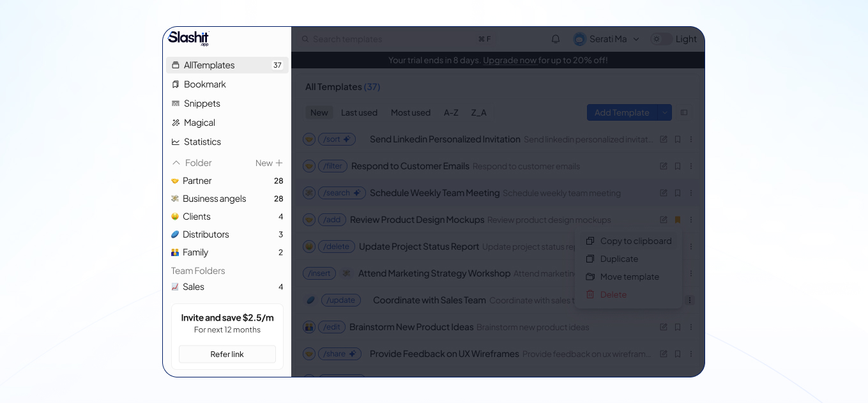Edit the Schedule Weekly Team Meeting template
Screen dimensions: 868x403
664,193
